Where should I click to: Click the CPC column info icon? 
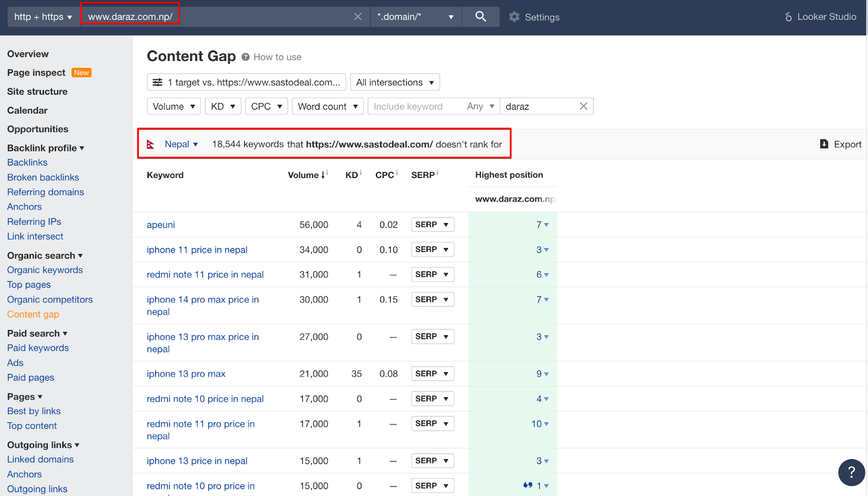pyautogui.click(x=397, y=173)
